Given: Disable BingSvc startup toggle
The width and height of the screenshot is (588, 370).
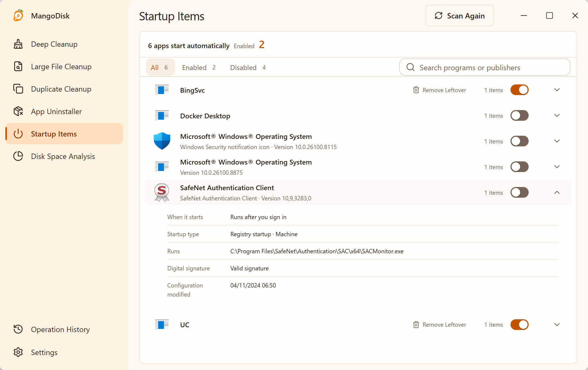Looking at the screenshot, I should click(519, 90).
